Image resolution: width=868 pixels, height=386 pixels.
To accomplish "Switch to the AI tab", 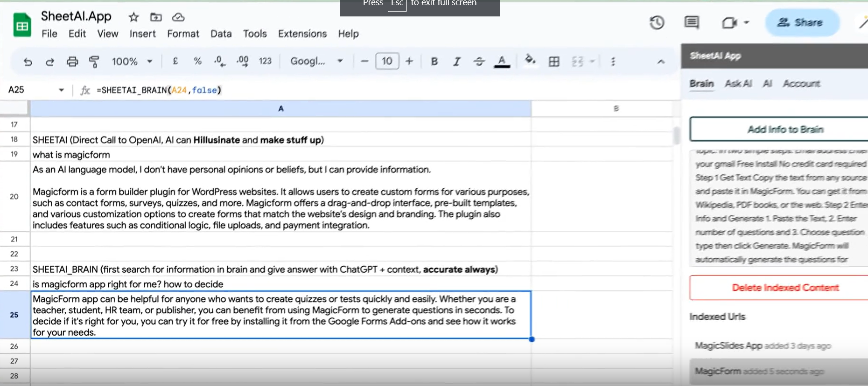I will 768,83.
